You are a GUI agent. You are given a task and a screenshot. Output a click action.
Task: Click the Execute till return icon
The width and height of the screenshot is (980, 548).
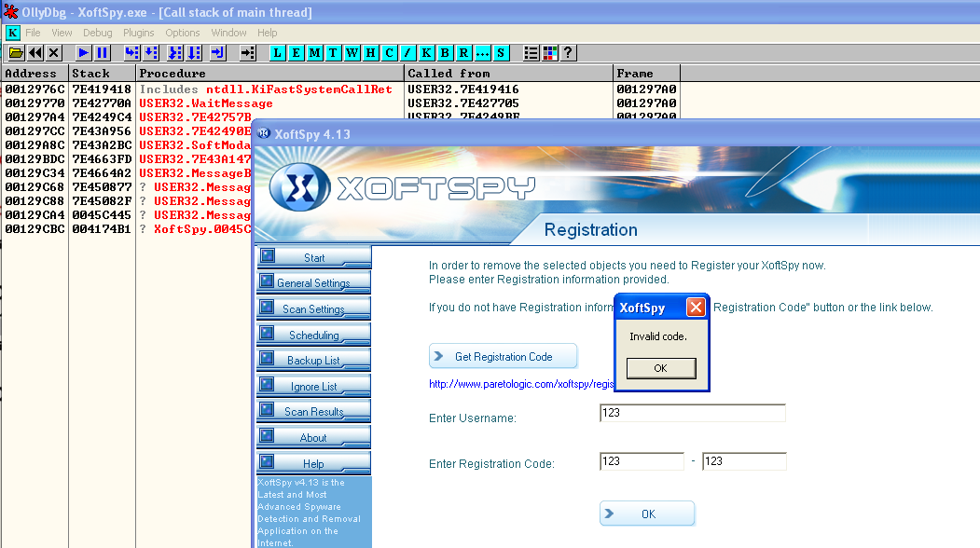coord(217,53)
